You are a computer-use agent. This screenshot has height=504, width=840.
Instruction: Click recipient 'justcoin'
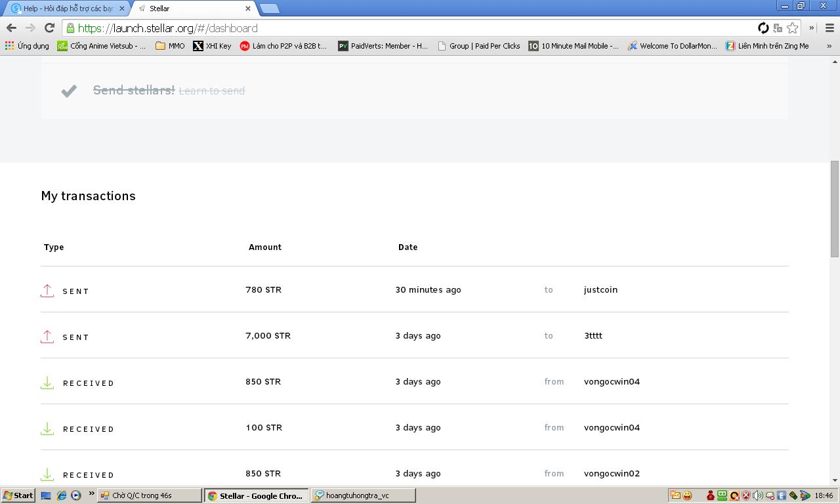click(x=600, y=289)
